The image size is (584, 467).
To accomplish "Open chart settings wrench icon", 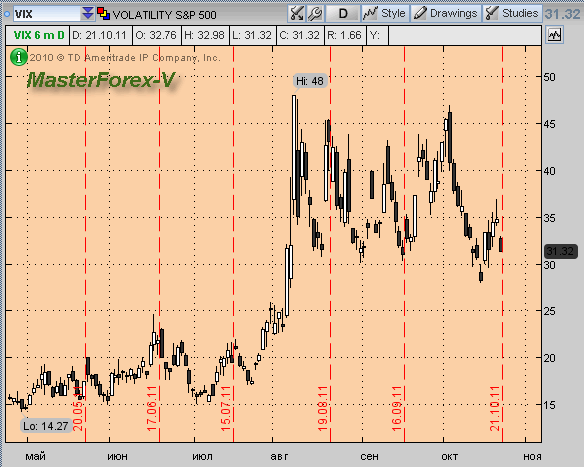I will pos(315,14).
